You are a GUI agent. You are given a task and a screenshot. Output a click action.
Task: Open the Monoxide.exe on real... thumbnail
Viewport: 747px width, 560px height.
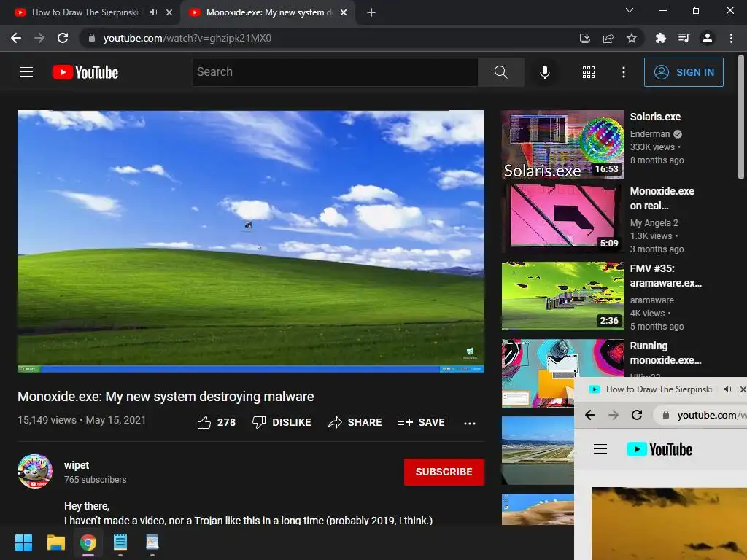click(562, 219)
